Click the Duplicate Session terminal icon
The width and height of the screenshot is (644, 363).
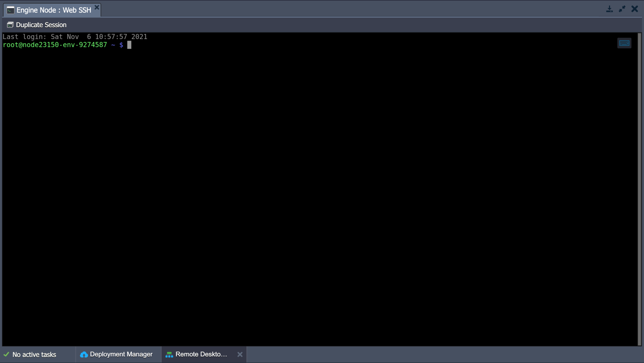(10, 25)
